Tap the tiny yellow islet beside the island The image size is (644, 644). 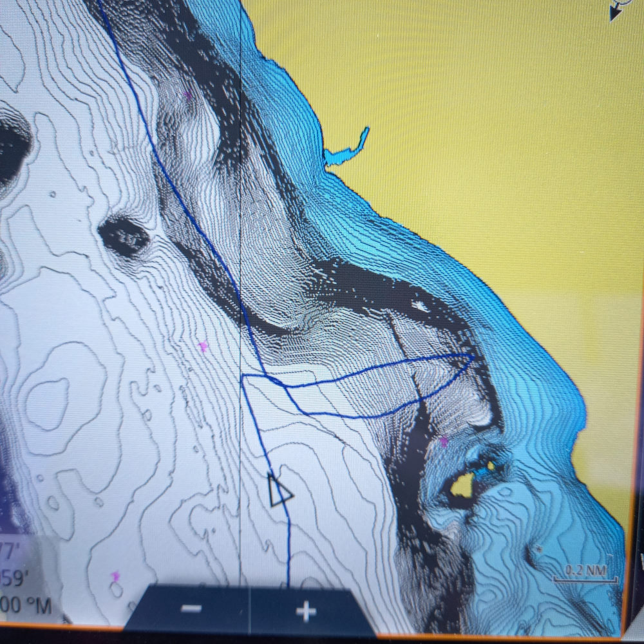tap(491, 465)
